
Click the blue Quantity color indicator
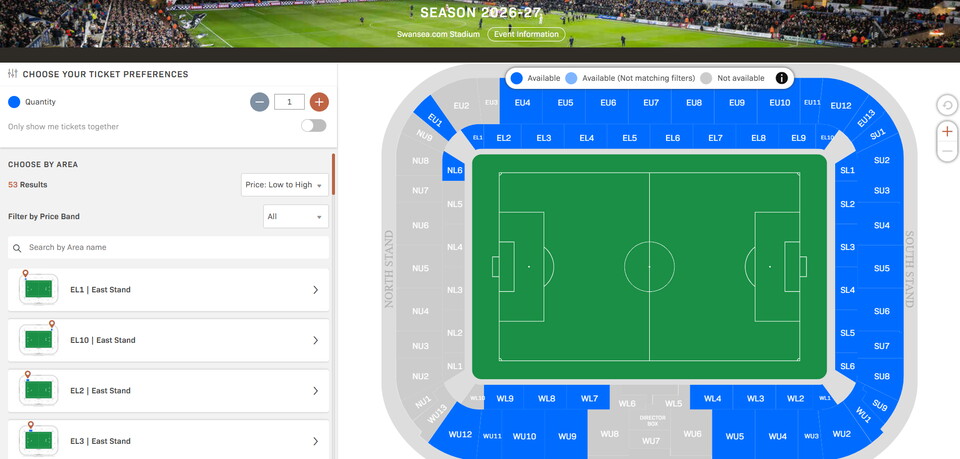[14, 102]
